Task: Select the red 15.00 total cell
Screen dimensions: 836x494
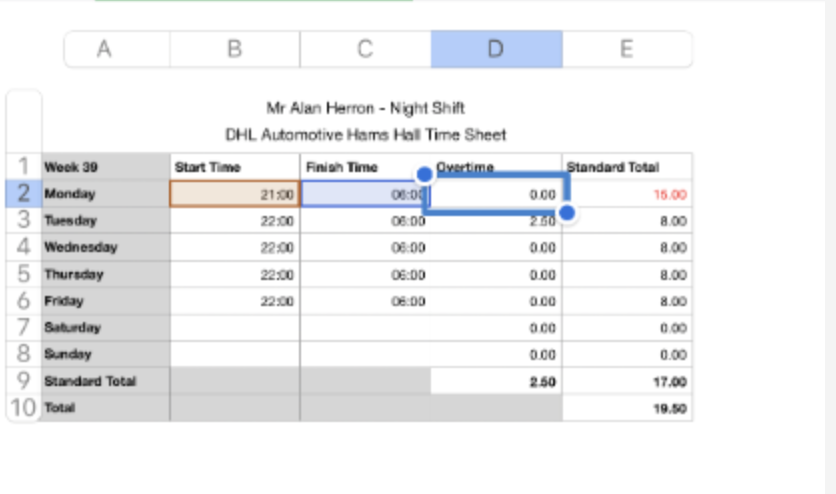Action: (627, 194)
